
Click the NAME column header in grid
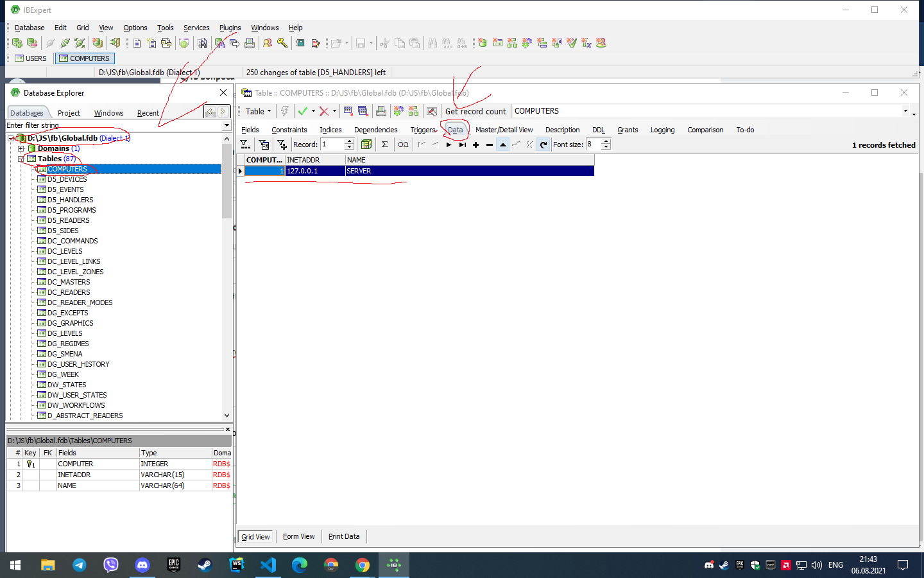470,160
